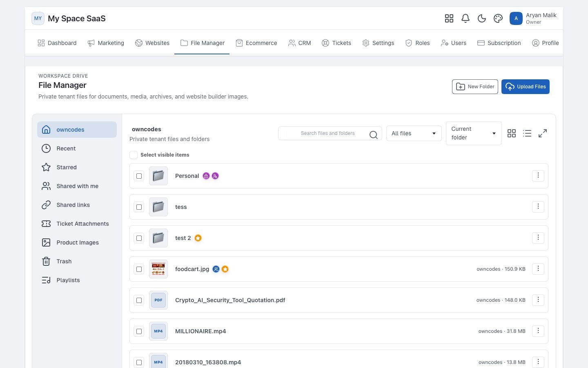Open Product Images in sidebar
Image resolution: width=588 pixels, height=368 pixels.
click(77, 242)
